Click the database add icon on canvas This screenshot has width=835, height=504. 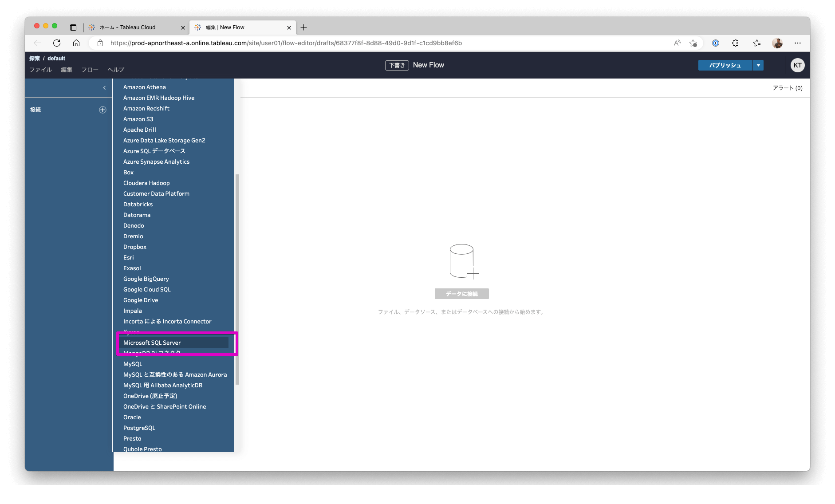point(464,261)
